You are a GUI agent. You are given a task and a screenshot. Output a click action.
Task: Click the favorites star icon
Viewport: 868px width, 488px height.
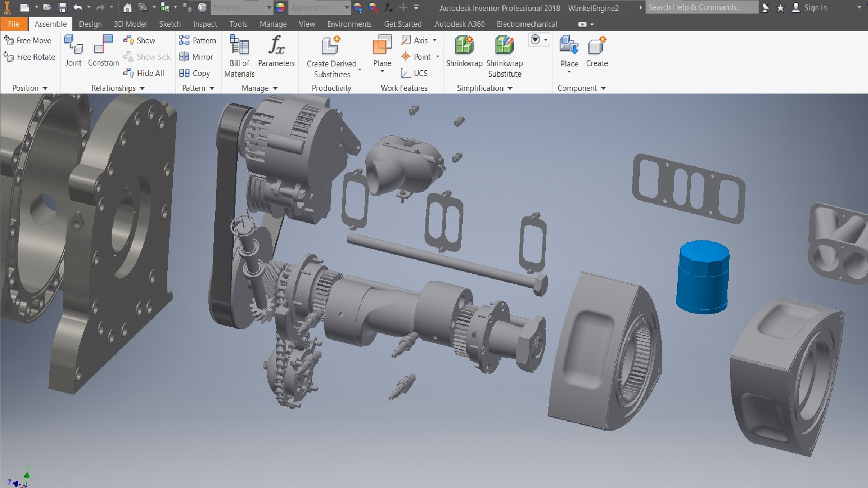click(781, 8)
